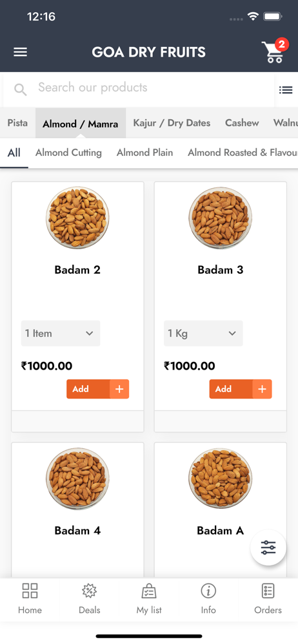Open the Deals section

click(x=89, y=599)
